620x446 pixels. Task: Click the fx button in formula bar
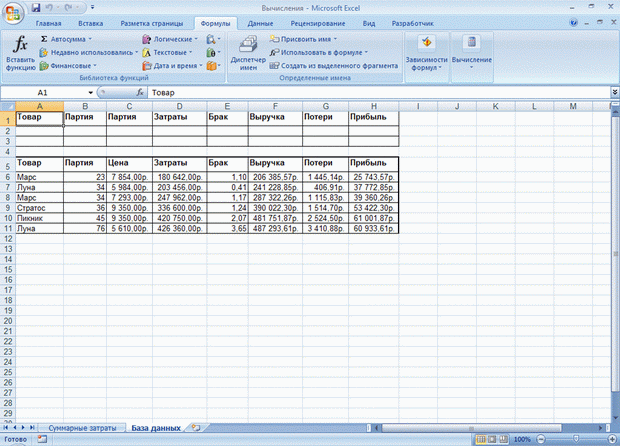[140, 93]
